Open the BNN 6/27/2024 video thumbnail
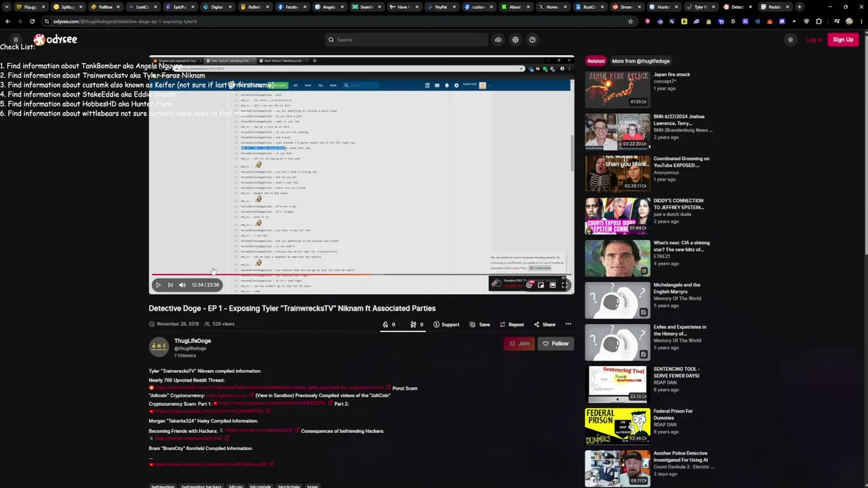 (618, 131)
